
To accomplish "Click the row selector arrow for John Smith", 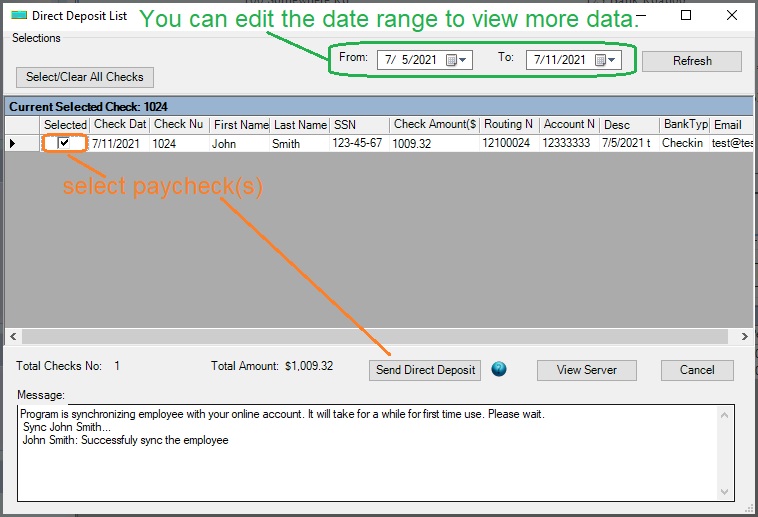I will tap(13, 144).
